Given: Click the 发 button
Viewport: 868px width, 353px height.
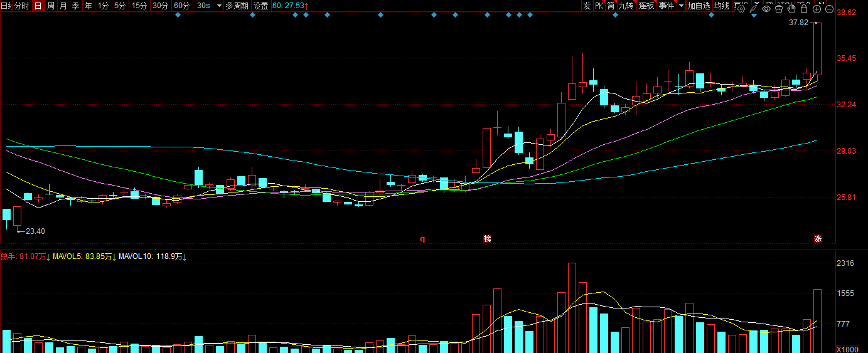Looking at the screenshot, I should pos(587,6).
